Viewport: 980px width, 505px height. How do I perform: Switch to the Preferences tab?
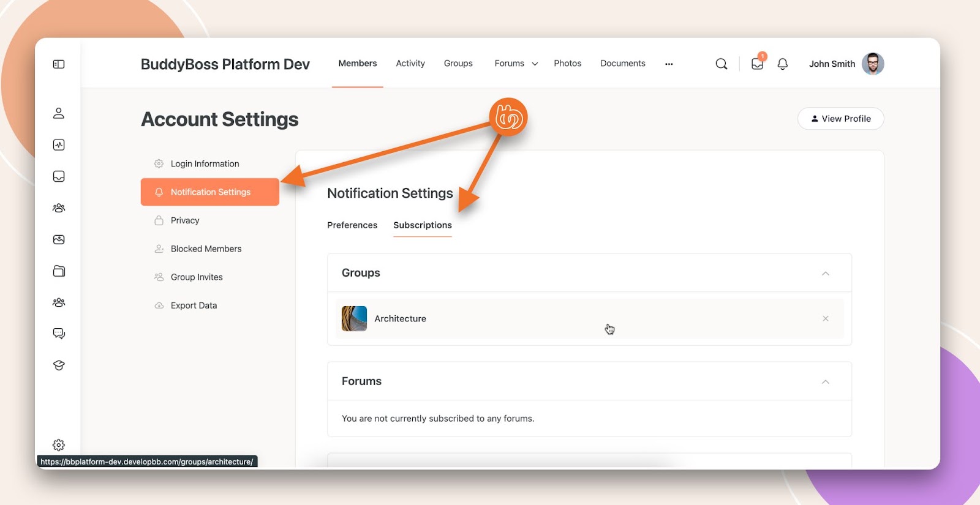(352, 225)
